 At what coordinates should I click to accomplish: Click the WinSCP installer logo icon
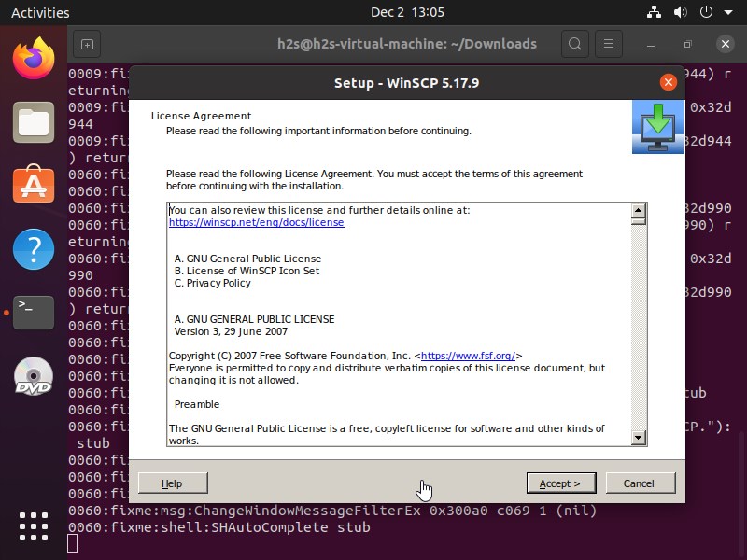tap(657, 127)
